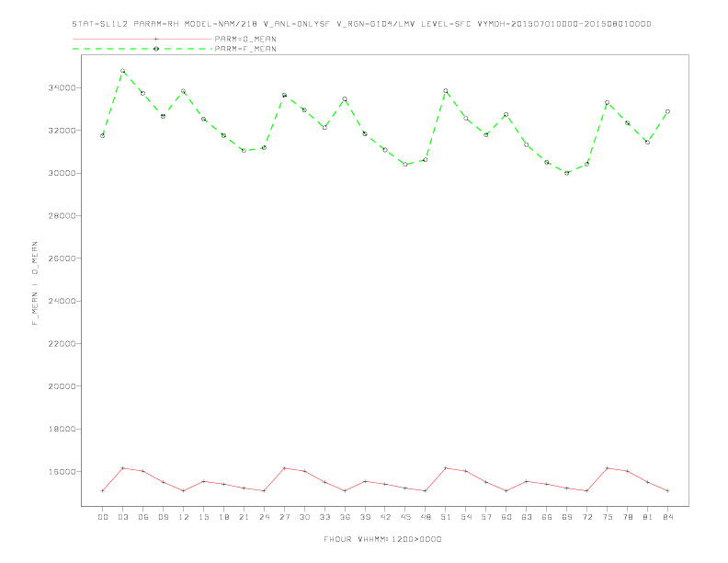728x563 pixels.
Task: Select the F_MEAN data point at hour 27
Action: 284,96
